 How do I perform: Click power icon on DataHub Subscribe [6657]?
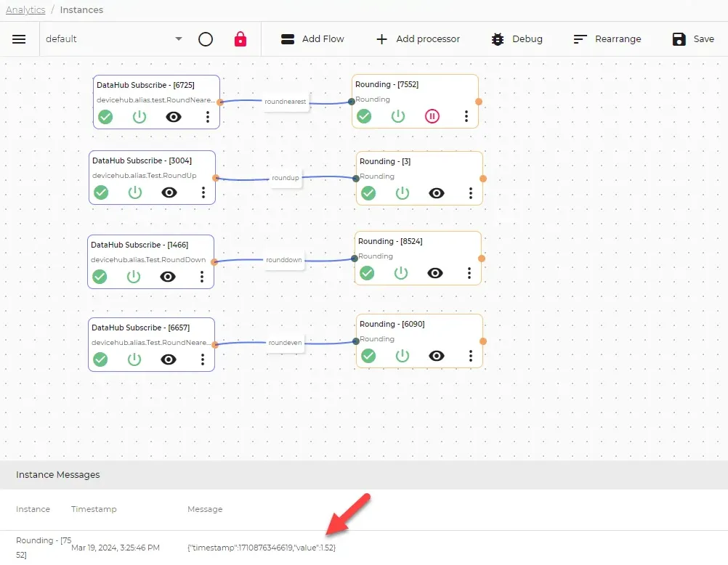click(x=134, y=359)
